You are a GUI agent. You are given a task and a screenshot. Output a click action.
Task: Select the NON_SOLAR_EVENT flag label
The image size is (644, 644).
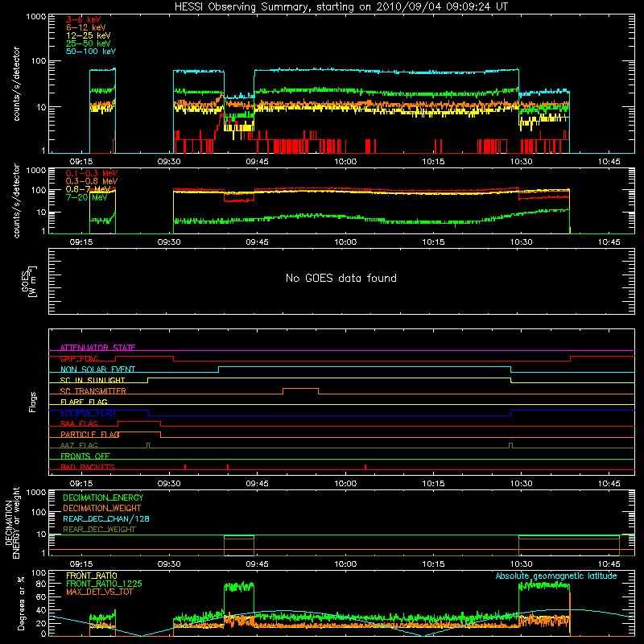click(x=97, y=369)
